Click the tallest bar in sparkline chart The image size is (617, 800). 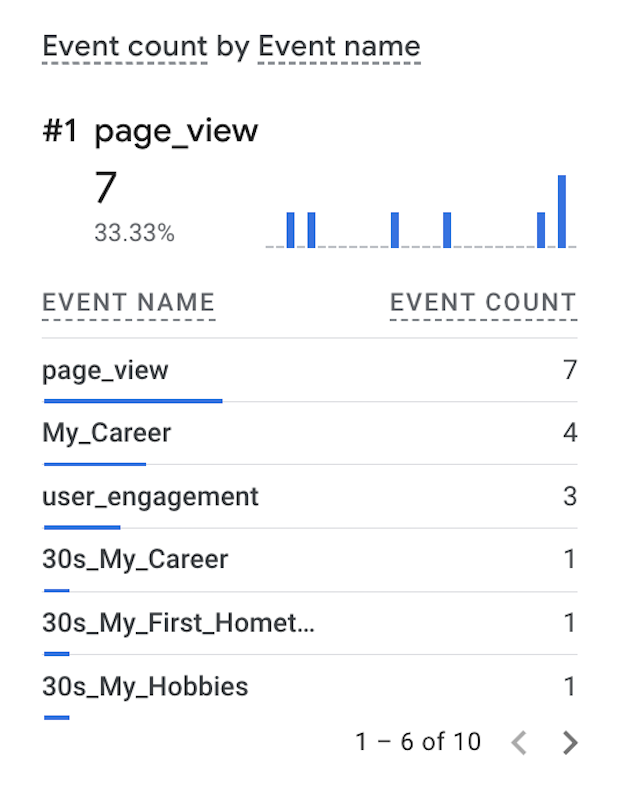[562, 212]
